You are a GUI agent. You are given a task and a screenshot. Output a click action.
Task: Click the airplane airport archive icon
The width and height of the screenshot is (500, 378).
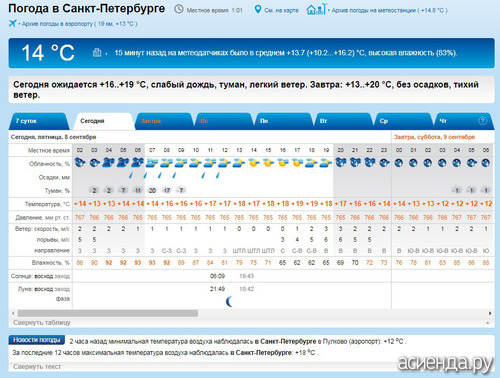tap(12, 23)
